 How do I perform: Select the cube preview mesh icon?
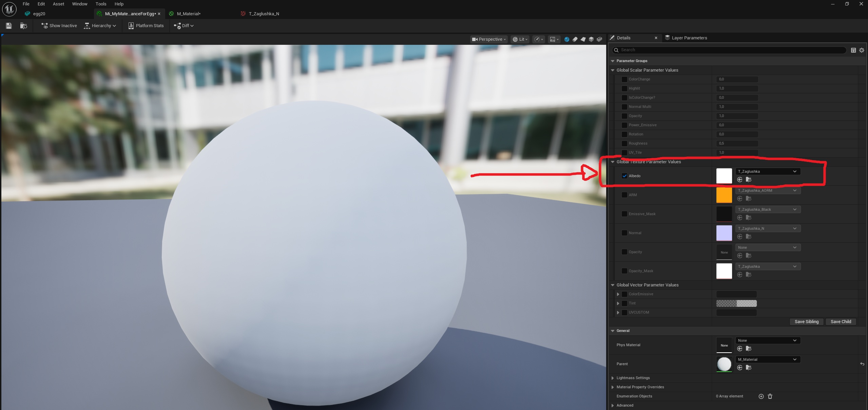[591, 39]
